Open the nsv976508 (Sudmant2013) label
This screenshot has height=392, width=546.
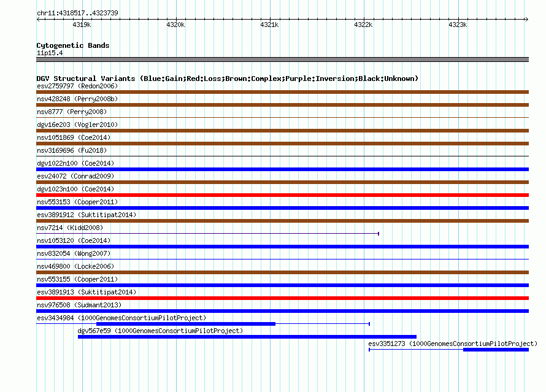pos(79,305)
